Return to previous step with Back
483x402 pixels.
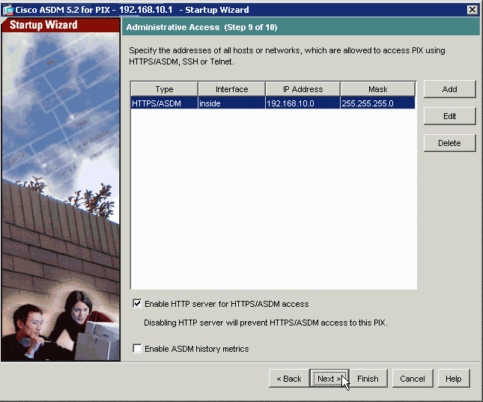(289, 378)
